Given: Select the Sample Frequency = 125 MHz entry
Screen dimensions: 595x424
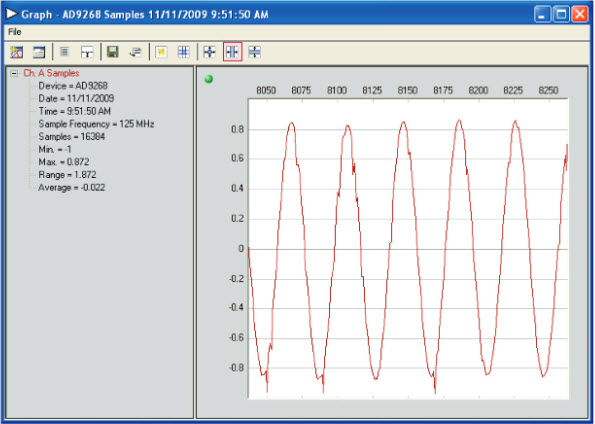Looking at the screenshot, I should pos(96,124).
